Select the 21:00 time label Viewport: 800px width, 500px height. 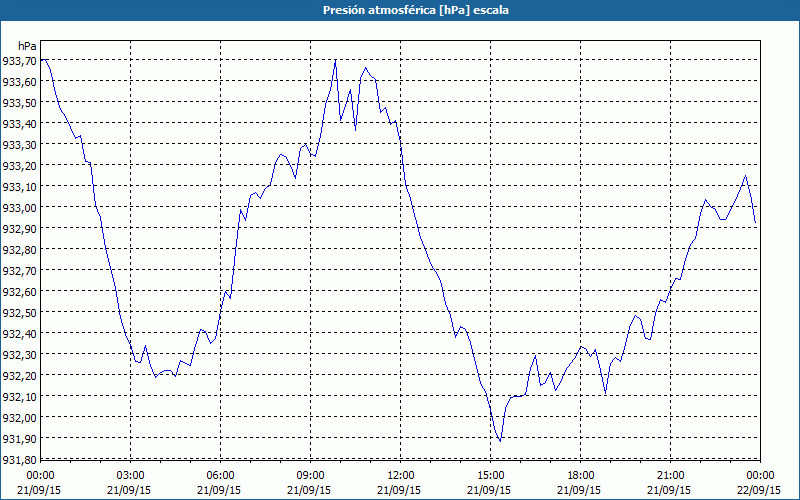coord(670,476)
